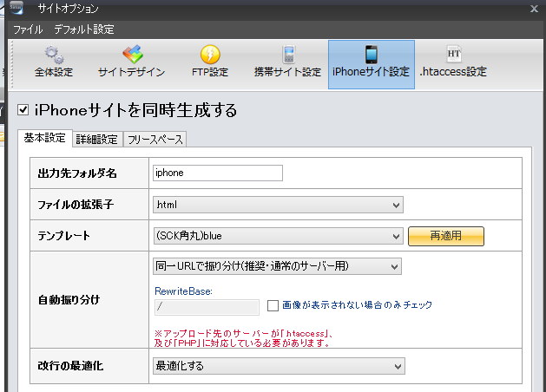Viewport: 546px width, 392px height.
Task: Click the 改行の最適化 label
Action: pos(70,366)
